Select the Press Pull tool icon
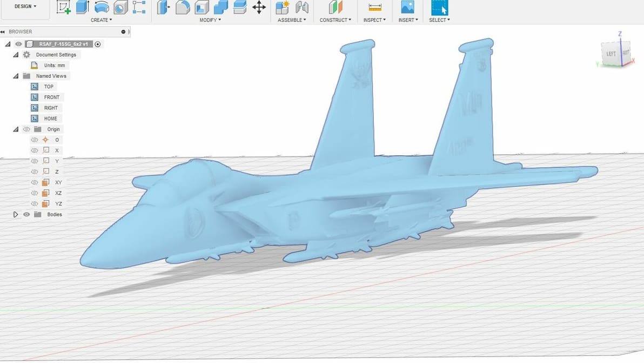This screenshot has width=644, height=363. [163, 7]
